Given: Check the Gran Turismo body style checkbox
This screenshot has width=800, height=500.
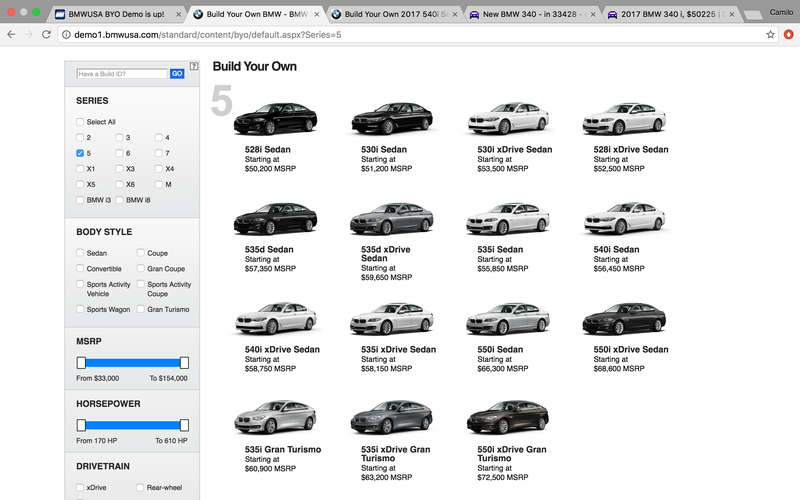Looking at the screenshot, I should [140, 309].
